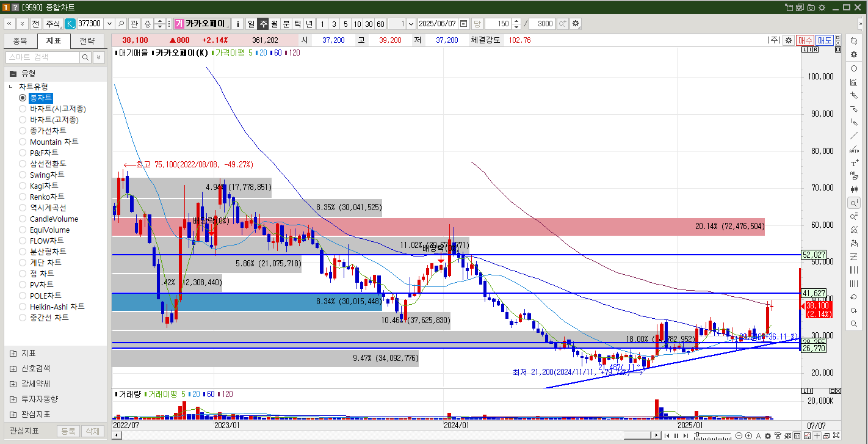The width and height of the screenshot is (868, 444).
Task: Switch to the 지표 tab
Action: point(54,41)
